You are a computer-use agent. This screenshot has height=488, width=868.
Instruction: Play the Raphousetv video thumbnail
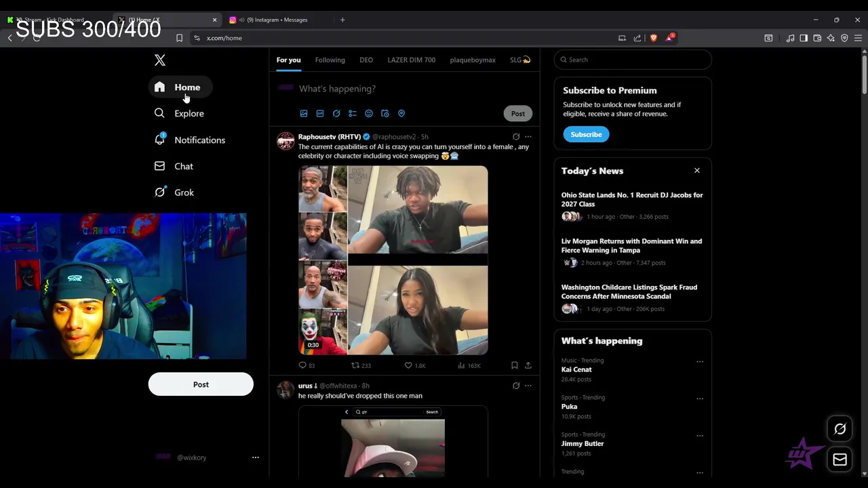click(x=393, y=260)
